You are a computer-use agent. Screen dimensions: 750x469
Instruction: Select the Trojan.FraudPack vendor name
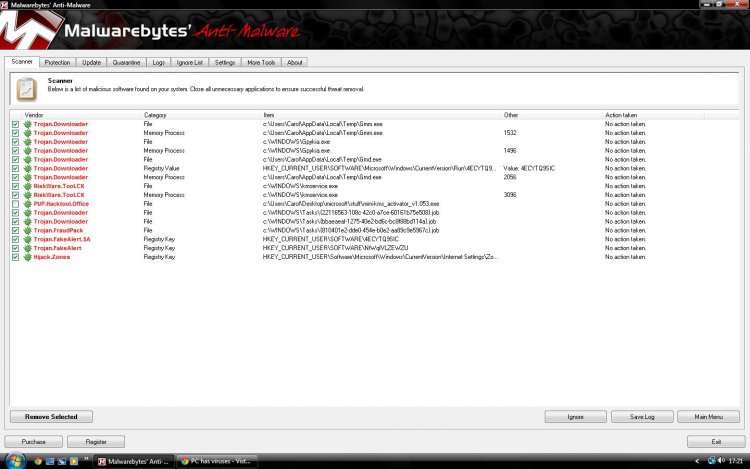[x=58, y=230]
